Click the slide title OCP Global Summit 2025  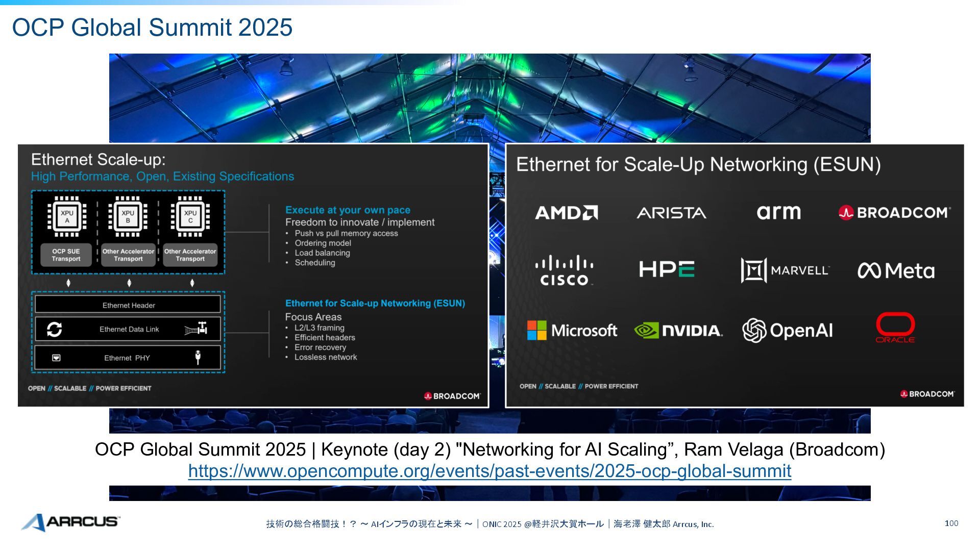pos(152,28)
